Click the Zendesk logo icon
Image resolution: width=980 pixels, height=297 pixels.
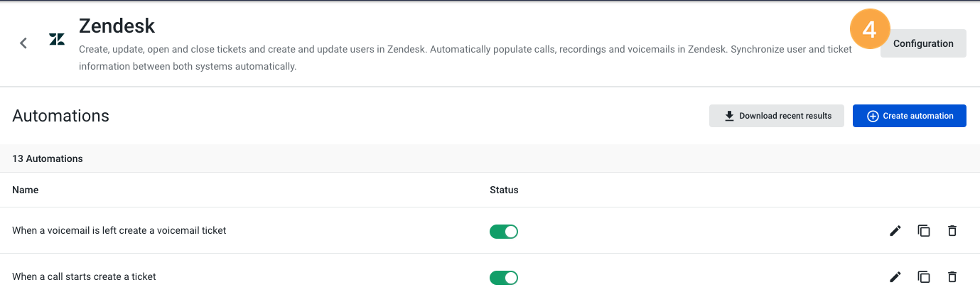click(57, 39)
